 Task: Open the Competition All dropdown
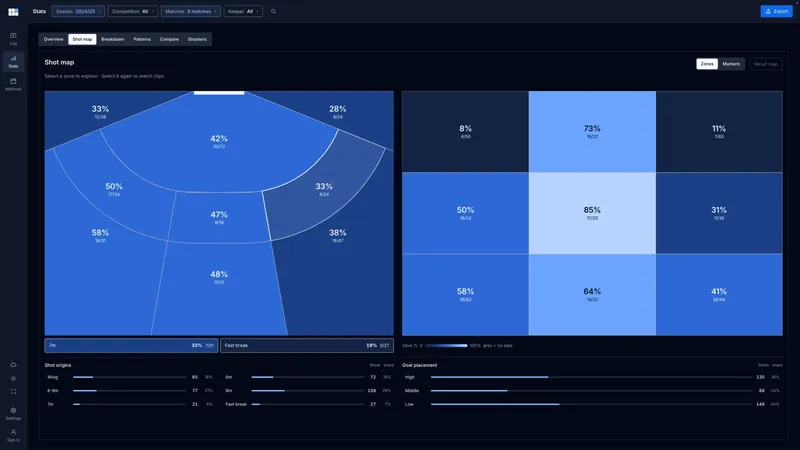(x=133, y=11)
